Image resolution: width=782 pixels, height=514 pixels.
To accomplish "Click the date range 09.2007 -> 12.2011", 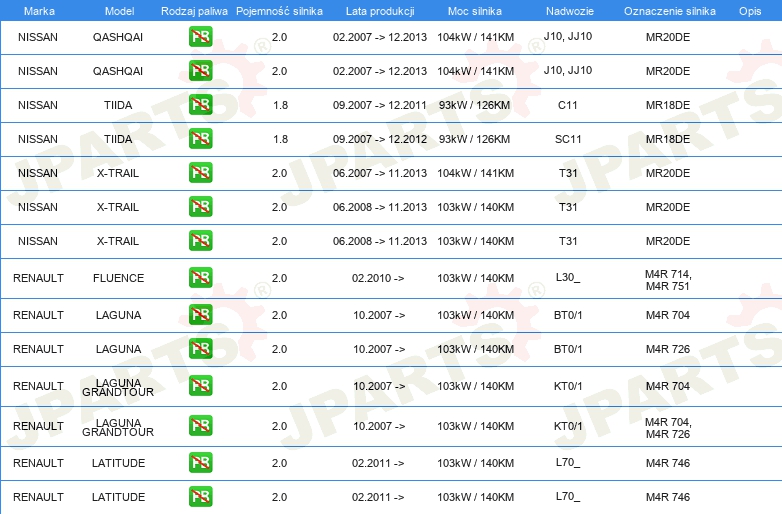I will coord(380,105).
